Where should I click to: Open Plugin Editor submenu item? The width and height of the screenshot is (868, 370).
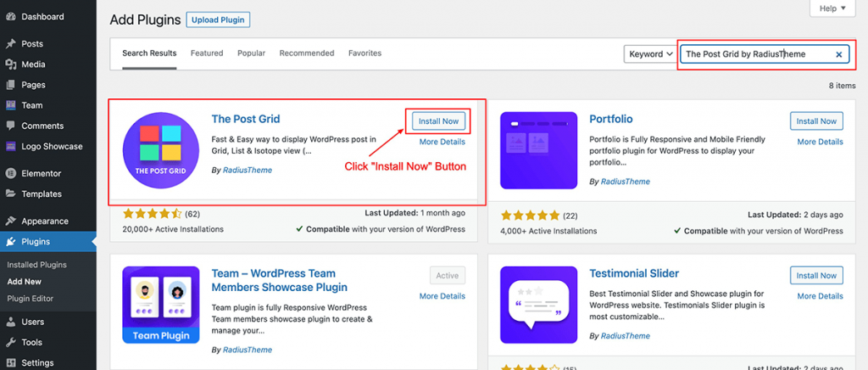[x=31, y=299]
